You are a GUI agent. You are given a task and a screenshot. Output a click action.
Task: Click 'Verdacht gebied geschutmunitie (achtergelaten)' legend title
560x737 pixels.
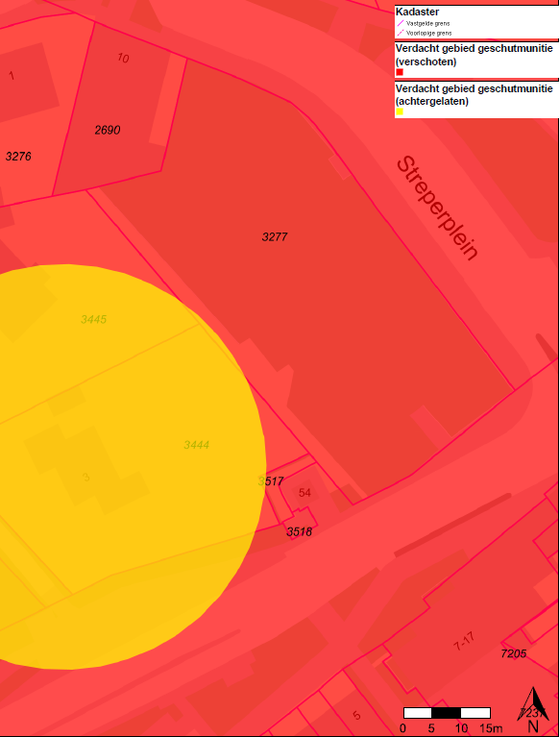point(474,94)
